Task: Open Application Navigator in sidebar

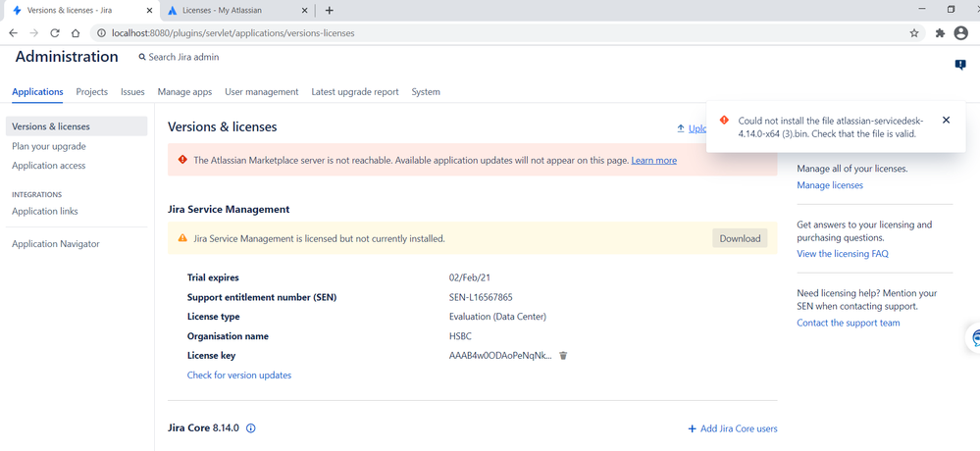Action: click(x=56, y=243)
